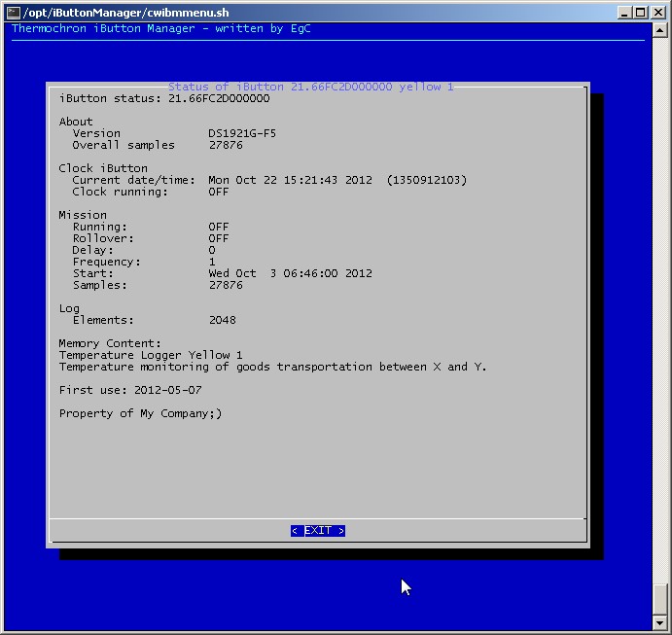Screen dimensions: 672x635
Task: Click header 'Thermochron iButton Manager - written by EgC'
Action: (161, 29)
